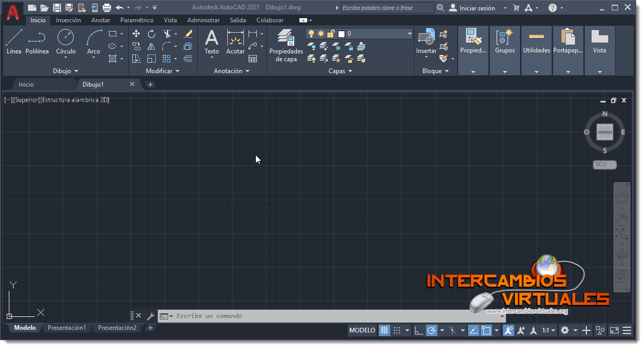Select the Texto annotation tool
644x348 pixels.
[212, 41]
